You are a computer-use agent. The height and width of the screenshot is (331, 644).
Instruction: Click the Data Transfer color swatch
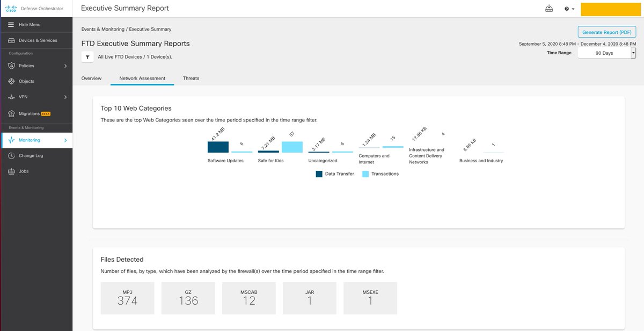pos(319,174)
